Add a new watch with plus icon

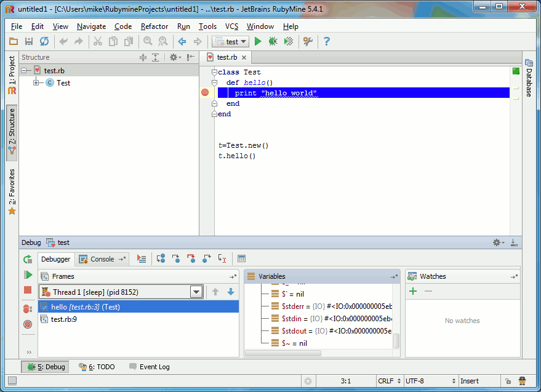coord(413,291)
